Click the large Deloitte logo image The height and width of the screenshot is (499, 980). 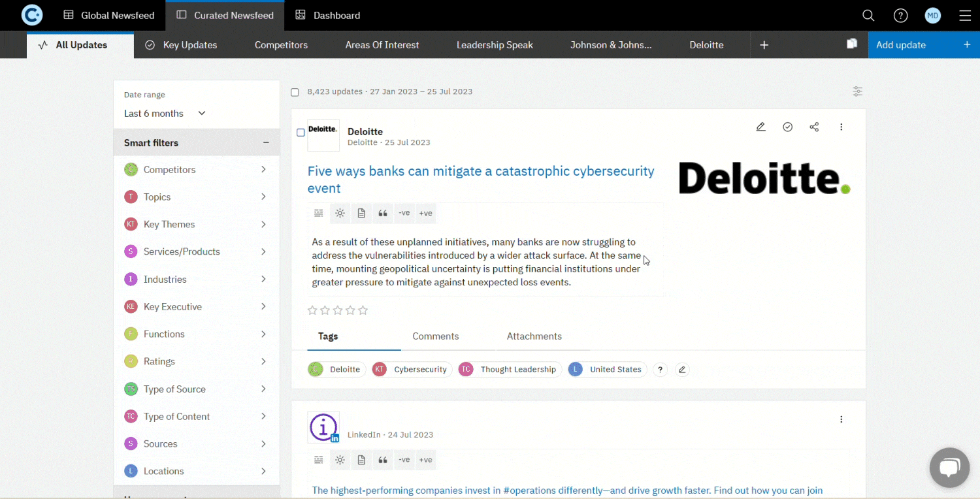765,178
